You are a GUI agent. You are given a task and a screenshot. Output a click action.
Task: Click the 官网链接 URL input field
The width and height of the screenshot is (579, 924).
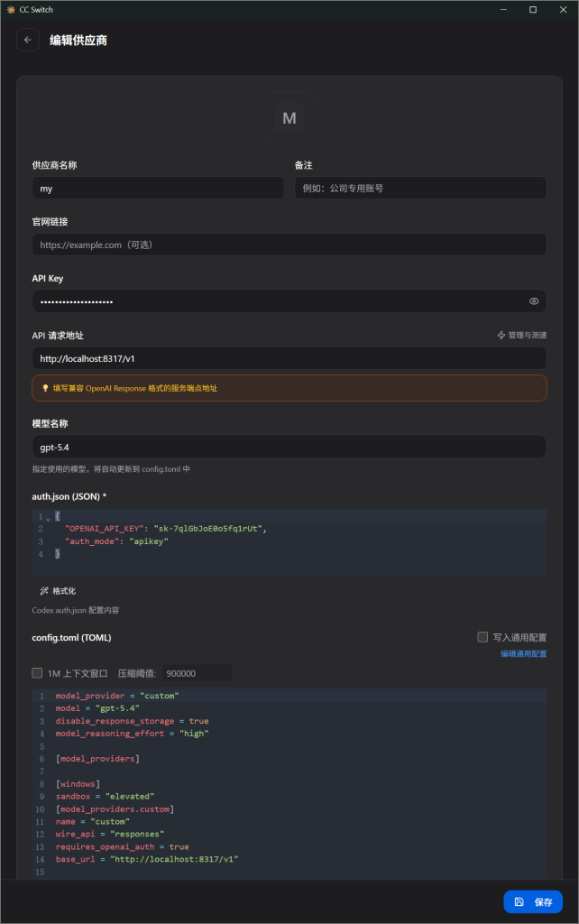289,245
